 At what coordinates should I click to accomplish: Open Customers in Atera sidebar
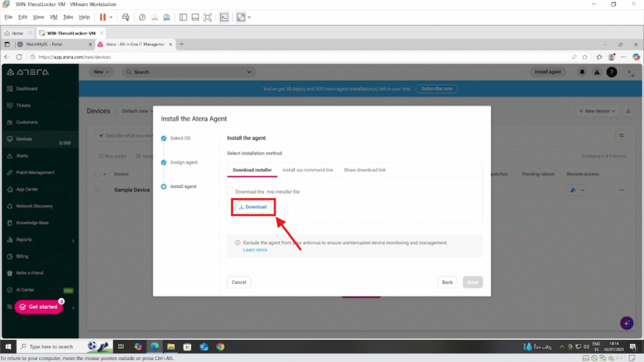pos(26,123)
